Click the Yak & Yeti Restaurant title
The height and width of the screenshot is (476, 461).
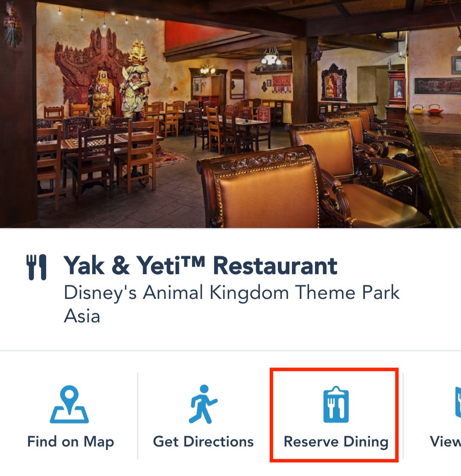pos(201,266)
